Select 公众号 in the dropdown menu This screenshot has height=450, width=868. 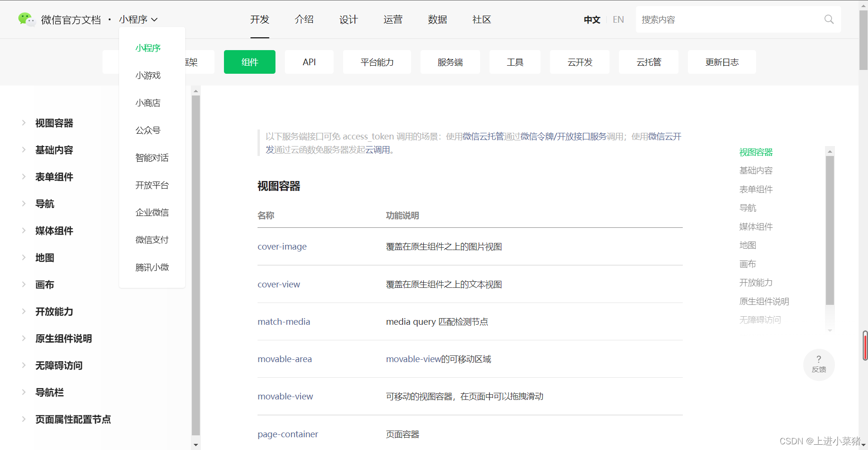[148, 130]
